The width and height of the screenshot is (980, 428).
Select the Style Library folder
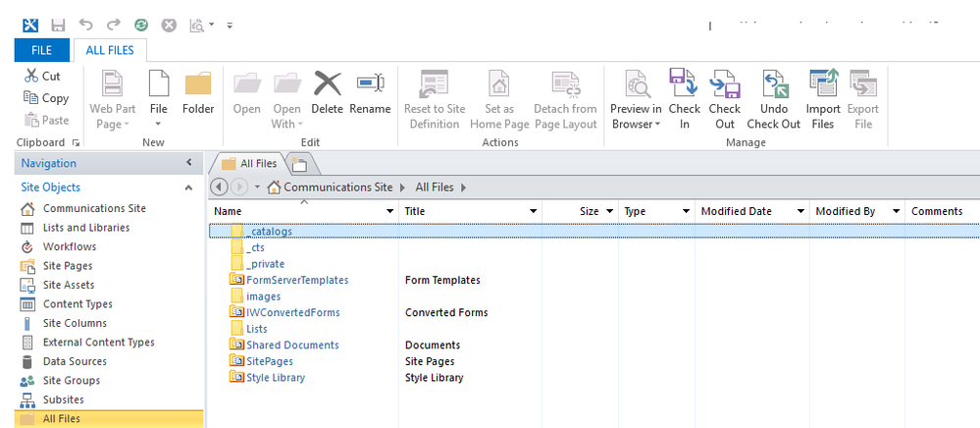point(275,377)
